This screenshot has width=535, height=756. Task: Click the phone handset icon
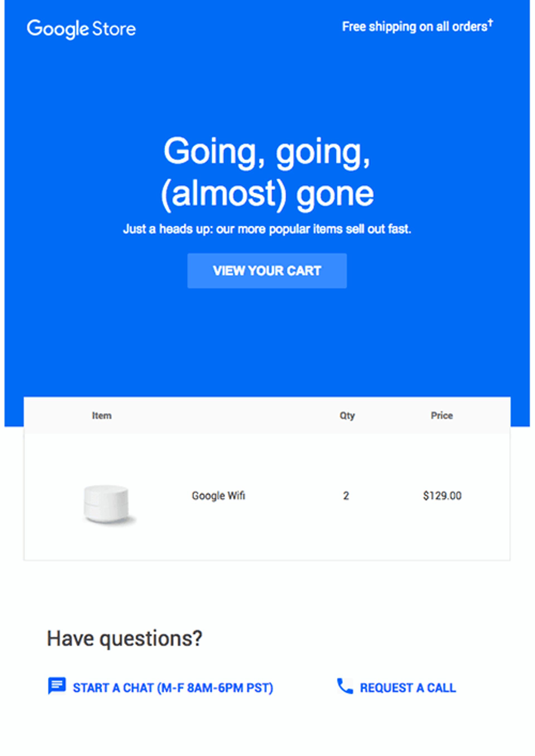pyautogui.click(x=345, y=686)
